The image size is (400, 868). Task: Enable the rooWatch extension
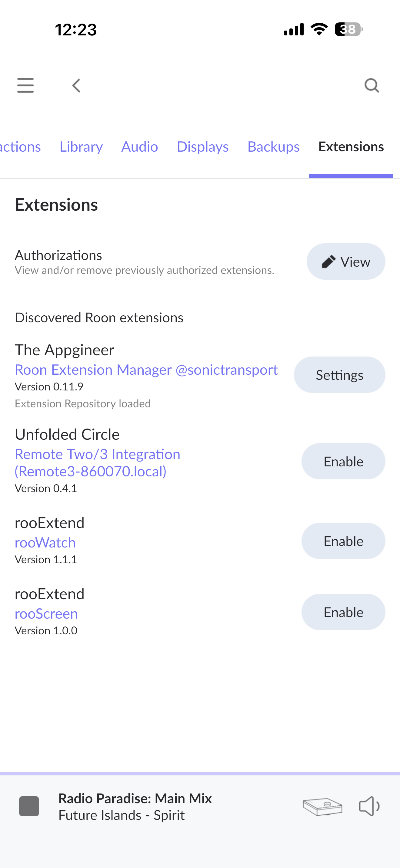(343, 541)
